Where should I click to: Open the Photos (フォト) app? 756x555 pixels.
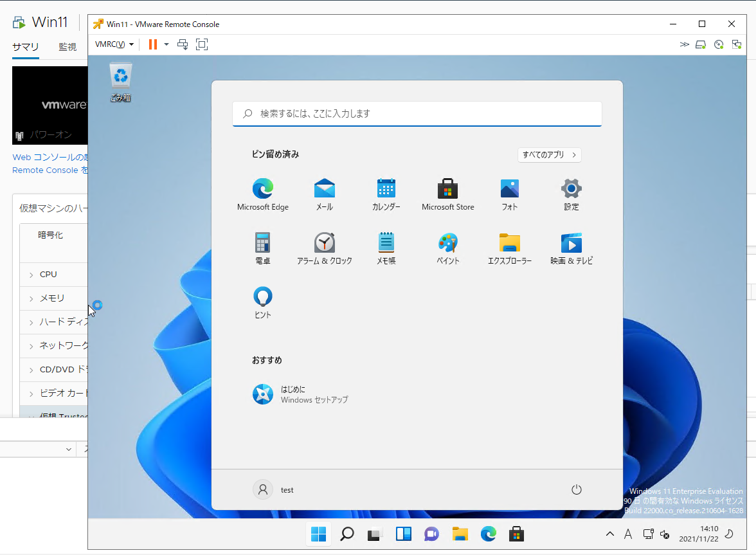pos(510,194)
